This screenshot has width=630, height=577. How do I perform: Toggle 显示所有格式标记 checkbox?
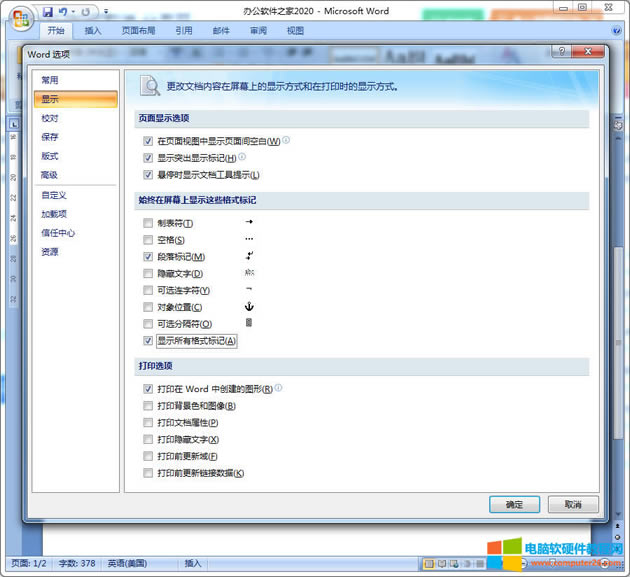point(148,341)
